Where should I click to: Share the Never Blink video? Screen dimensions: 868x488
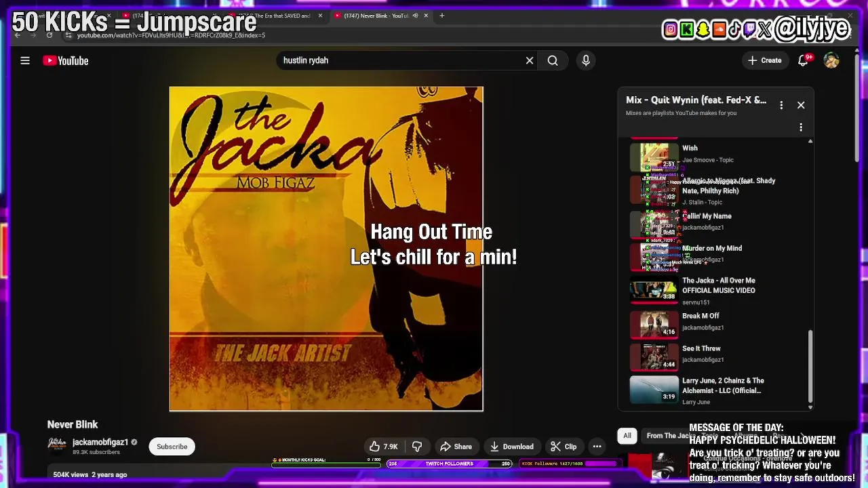click(456, 447)
